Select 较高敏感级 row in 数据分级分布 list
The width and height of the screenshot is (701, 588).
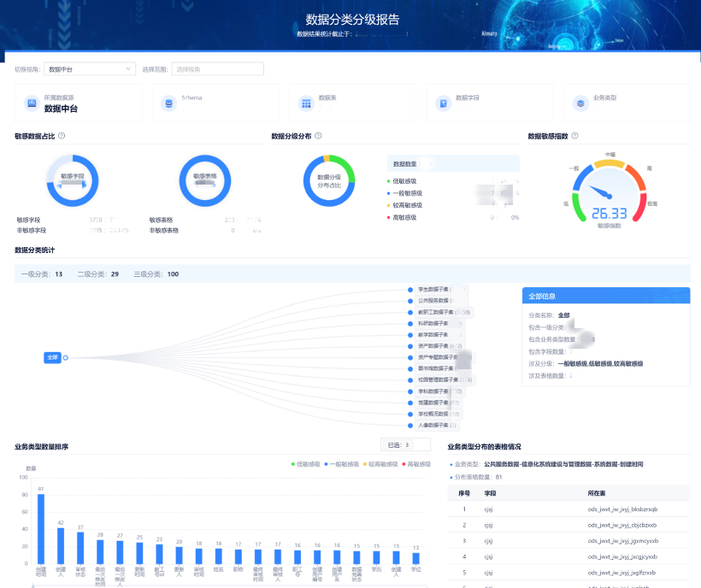[x=453, y=205]
